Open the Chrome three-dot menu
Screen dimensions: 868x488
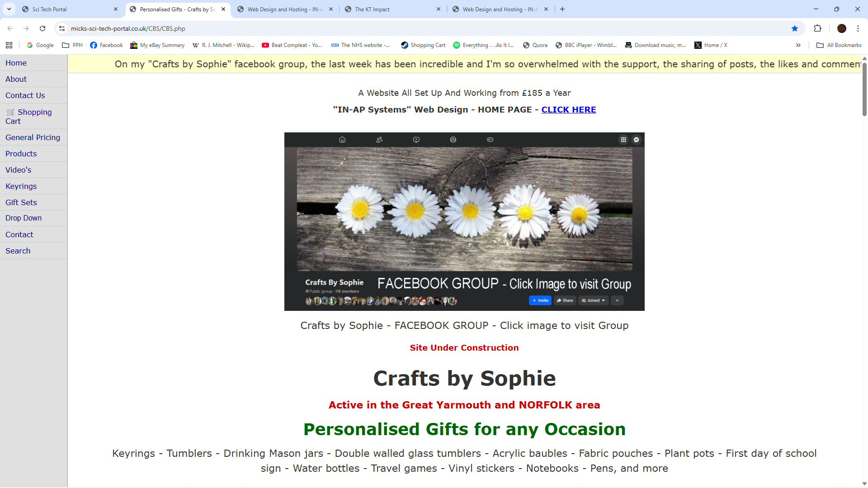click(858, 28)
